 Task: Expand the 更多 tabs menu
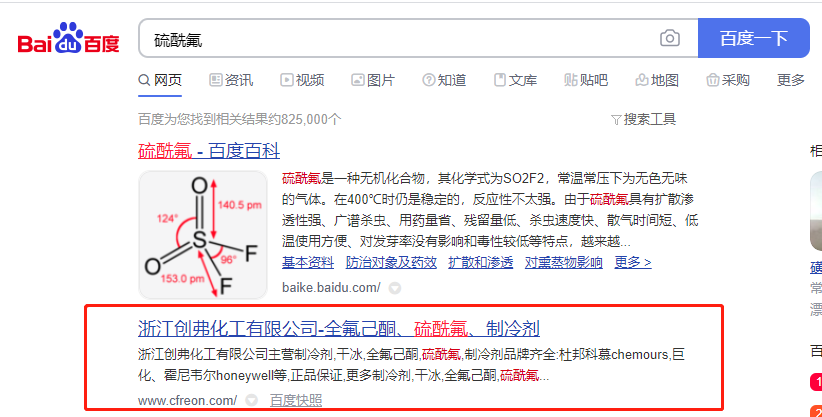pos(791,80)
